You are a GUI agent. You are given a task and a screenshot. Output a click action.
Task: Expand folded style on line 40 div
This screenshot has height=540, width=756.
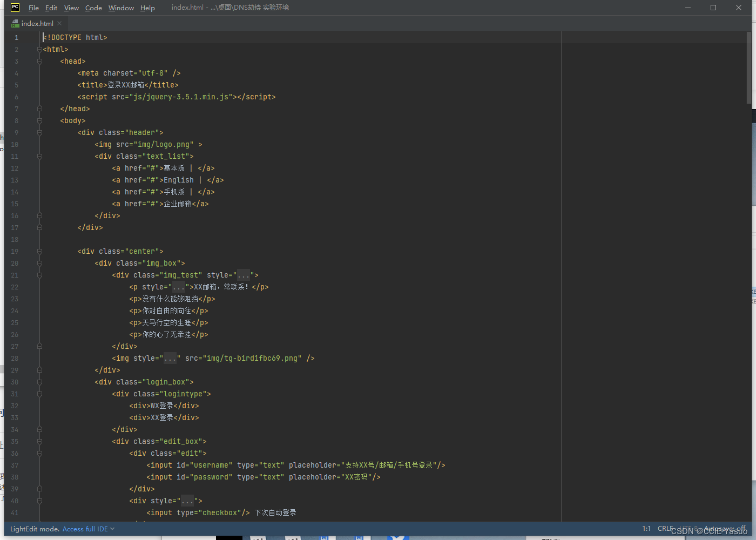pos(187,501)
